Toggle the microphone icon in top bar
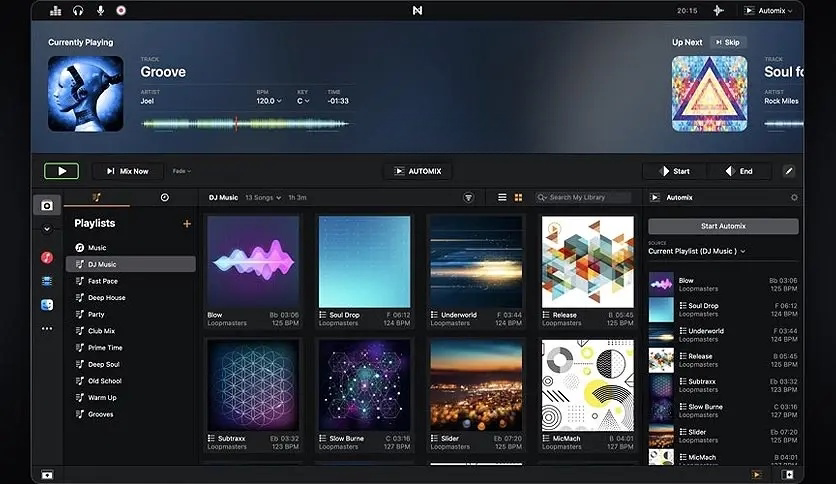 (x=100, y=11)
